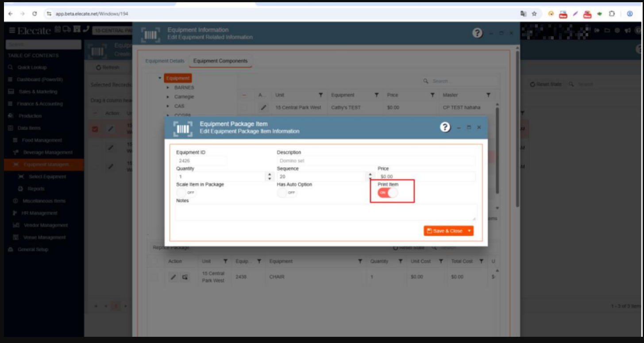The width and height of the screenshot is (644, 343).
Task: Enable the Scale Item in Package toggle
Action: coord(186,193)
